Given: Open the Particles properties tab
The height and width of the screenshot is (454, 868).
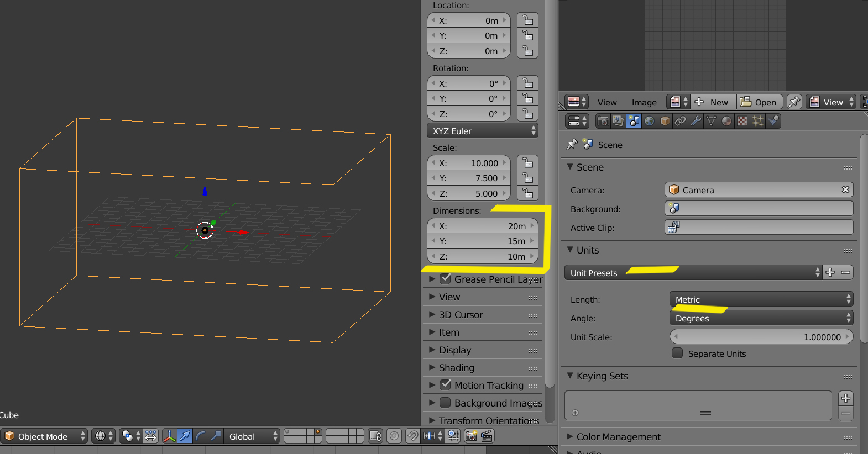Looking at the screenshot, I should tap(757, 121).
